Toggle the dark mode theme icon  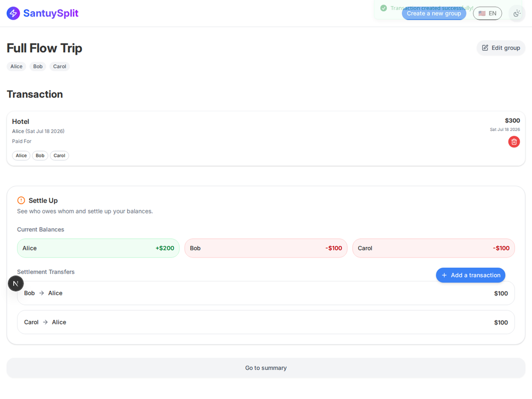[x=517, y=13]
